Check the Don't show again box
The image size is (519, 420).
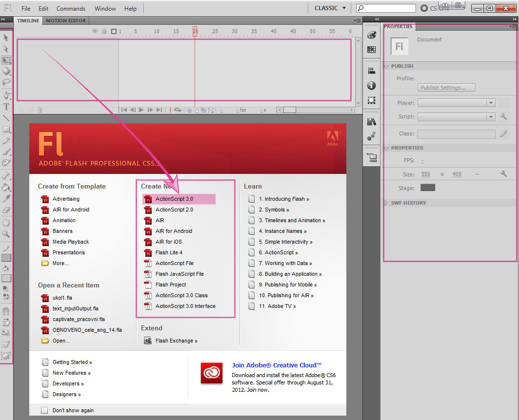click(x=45, y=410)
